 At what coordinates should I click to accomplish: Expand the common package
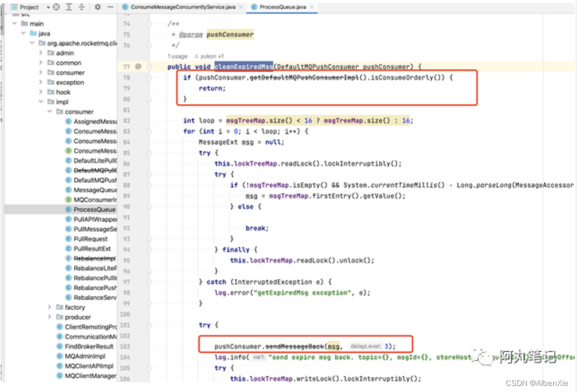(x=41, y=63)
